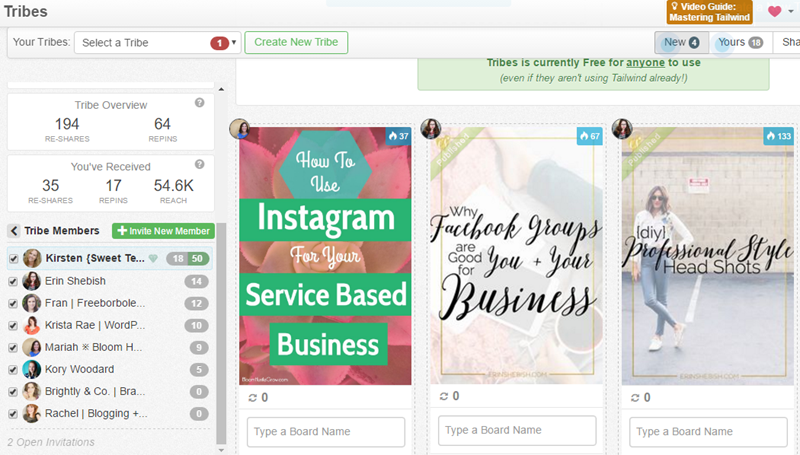Click the 2 Open Invitations text
The width and height of the screenshot is (800, 455).
[51, 442]
